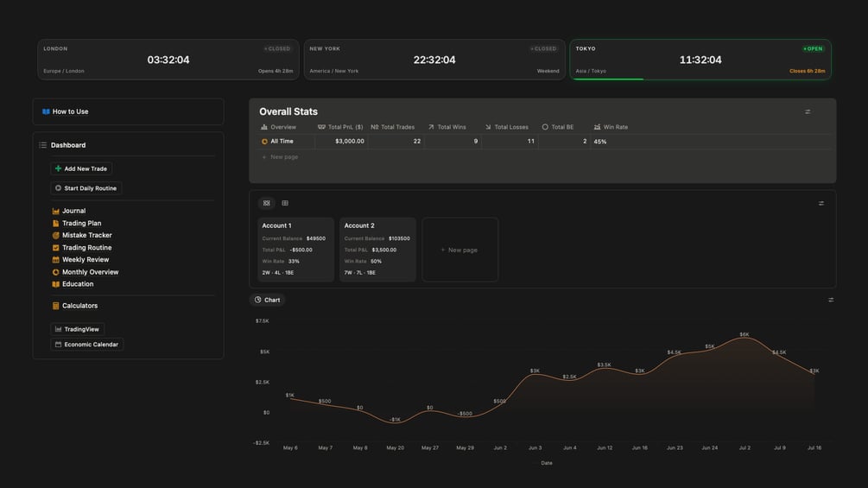
Task: Open accounts database filter settings icon
Action: tap(821, 203)
